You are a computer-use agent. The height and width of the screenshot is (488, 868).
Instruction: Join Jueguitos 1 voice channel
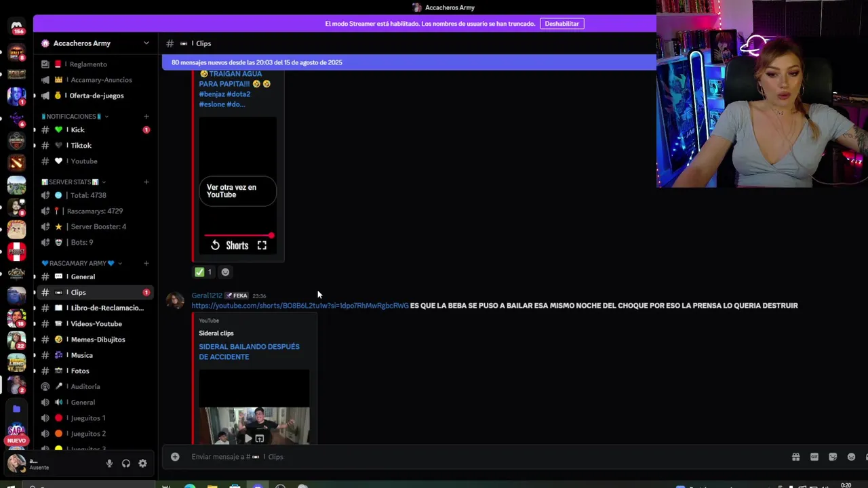96,418
